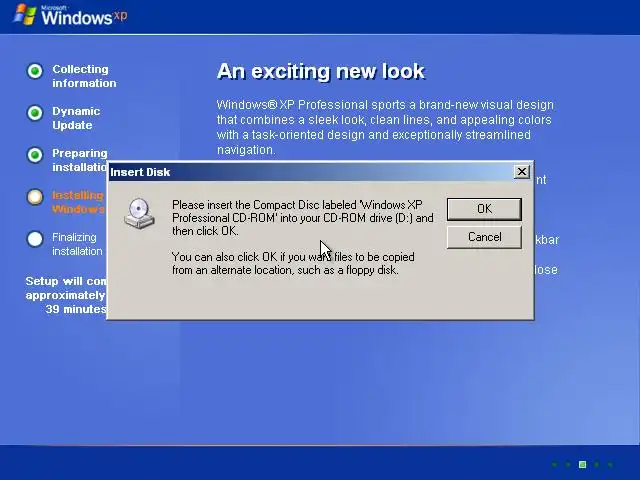The width and height of the screenshot is (640, 480).
Task: Click the Dynamic Update step indicator
Action: pyautogui.click(x=35, y=113)
